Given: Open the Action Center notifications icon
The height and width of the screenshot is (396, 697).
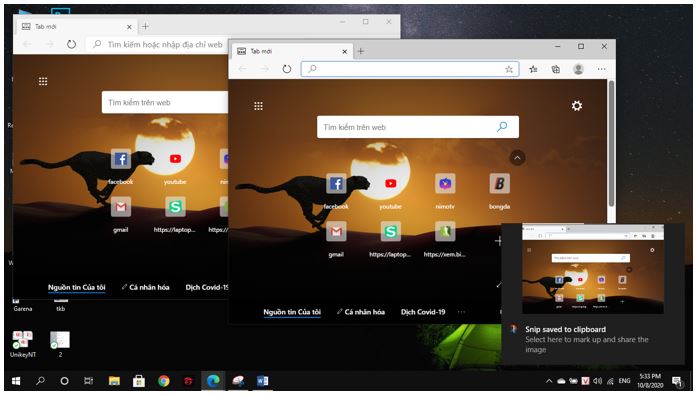Looking at the screenshot, I should point(677,381).
